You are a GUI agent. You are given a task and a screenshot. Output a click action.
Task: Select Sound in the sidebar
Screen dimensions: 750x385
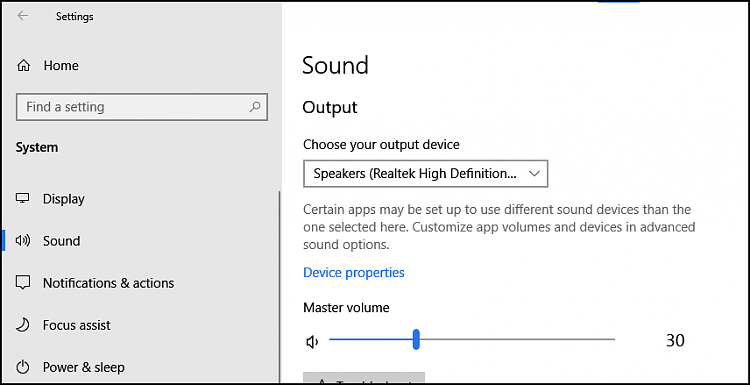[61, 241]
